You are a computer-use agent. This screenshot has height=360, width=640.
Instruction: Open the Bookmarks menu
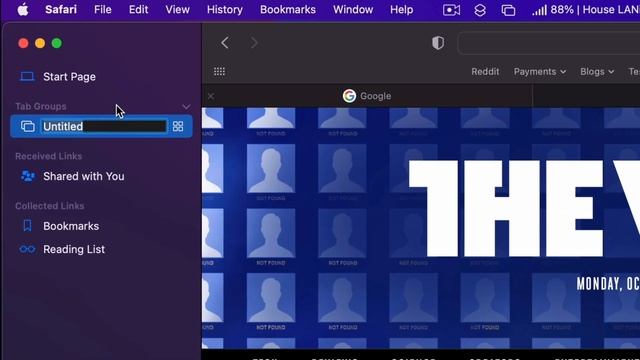click(x=288, y=9)
